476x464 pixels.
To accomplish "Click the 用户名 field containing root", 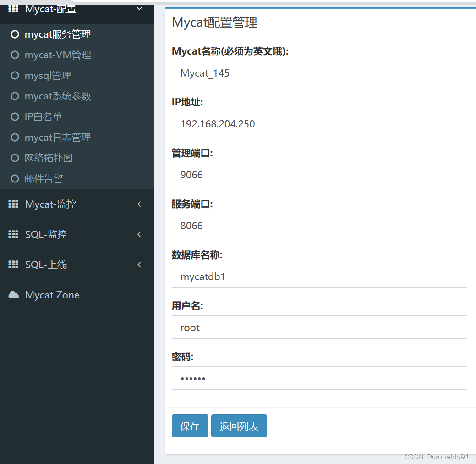I will click(319, 327).
